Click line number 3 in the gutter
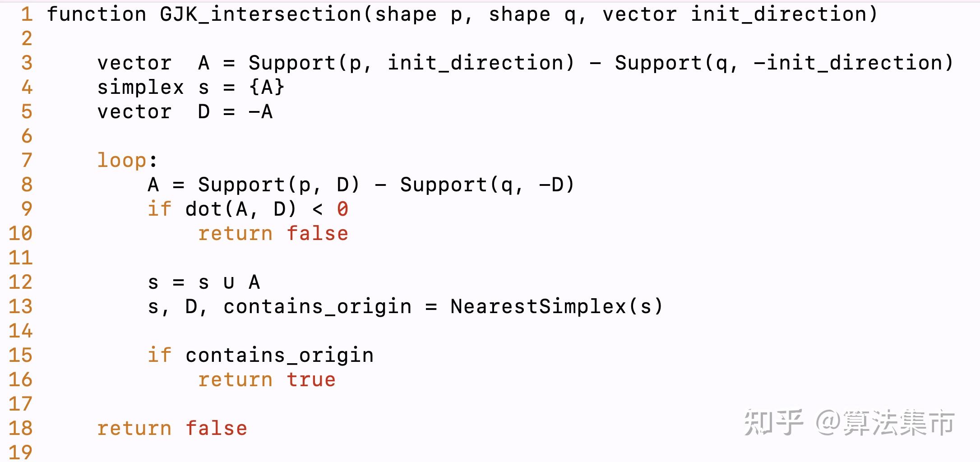The width and height of the screenshot is (980, 462). pyautogui.click(x=27, y=63)
